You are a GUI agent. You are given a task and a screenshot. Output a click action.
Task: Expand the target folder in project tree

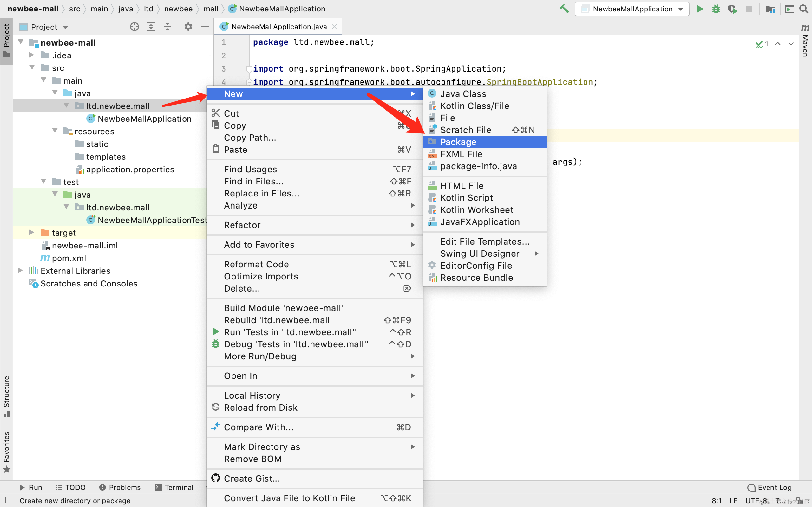(31, 232)
